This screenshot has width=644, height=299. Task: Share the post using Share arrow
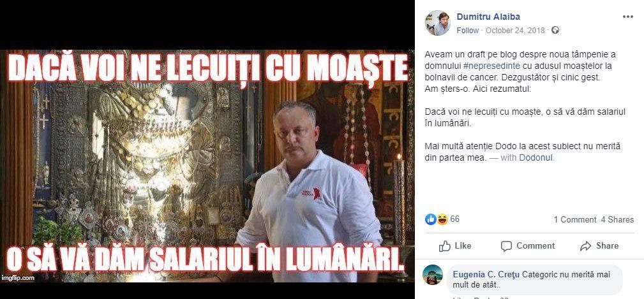click(x=599, y=246)
